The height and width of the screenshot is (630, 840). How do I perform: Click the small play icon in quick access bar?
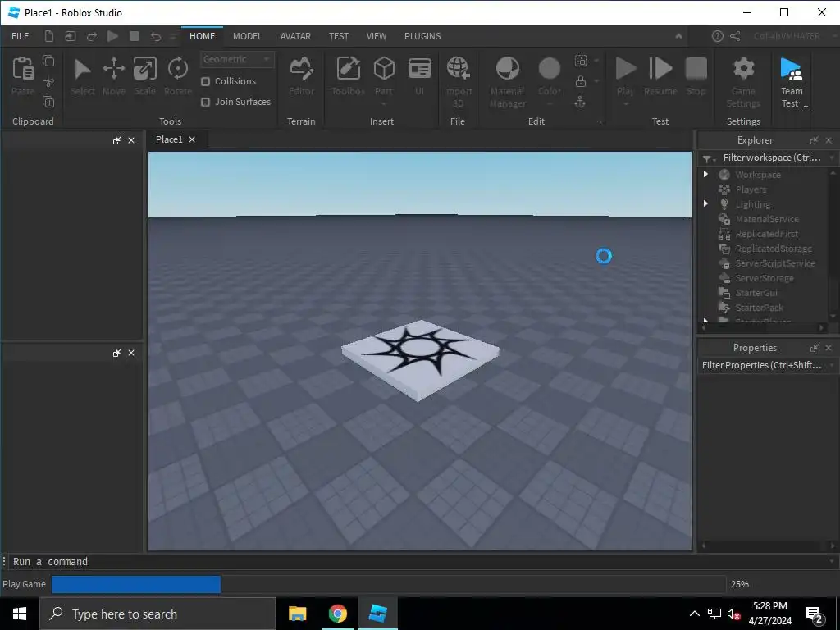coord(112,36)
